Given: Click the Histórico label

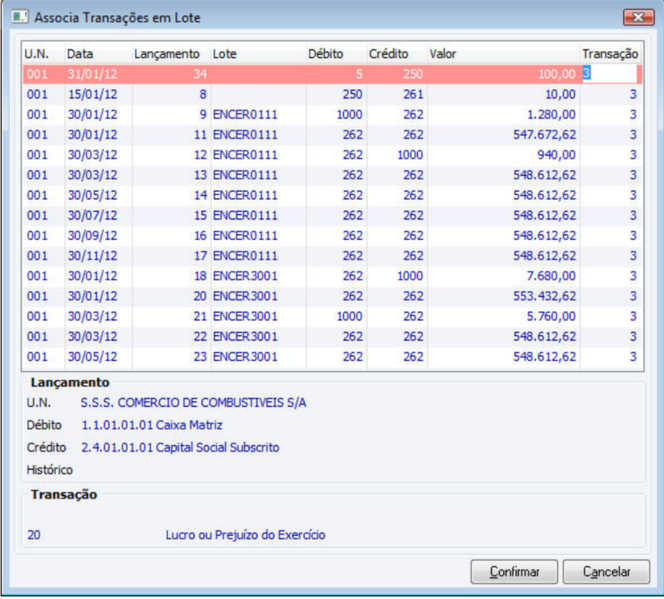Looking at the screenshot, I should (x=50, y=470).
